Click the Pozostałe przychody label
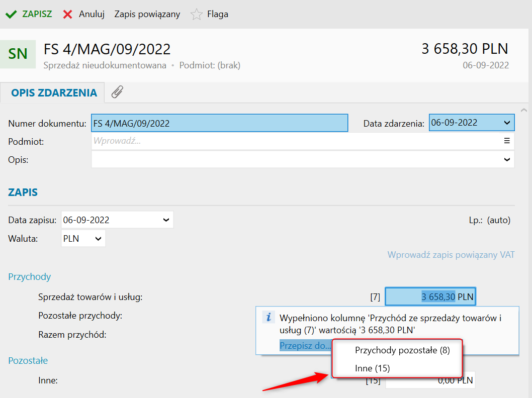 tap(80, 316)
